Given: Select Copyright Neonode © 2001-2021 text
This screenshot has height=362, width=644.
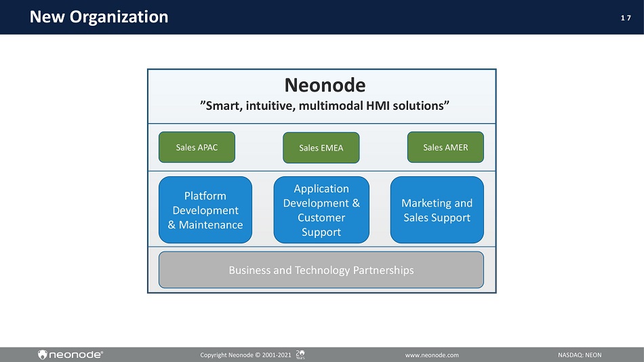Looking at the screenshot, I should pos(245,355).
